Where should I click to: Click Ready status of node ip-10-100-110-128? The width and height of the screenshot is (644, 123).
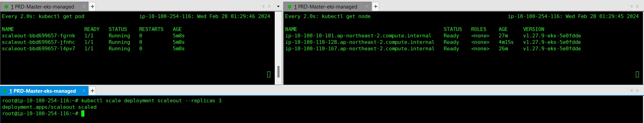(x=451, y=42)
